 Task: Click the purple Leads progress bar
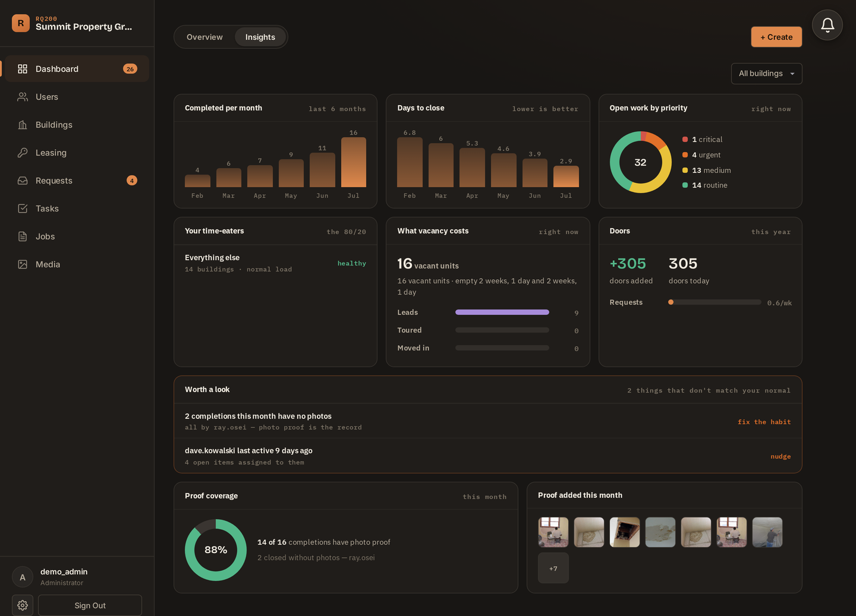click(502, 312)
